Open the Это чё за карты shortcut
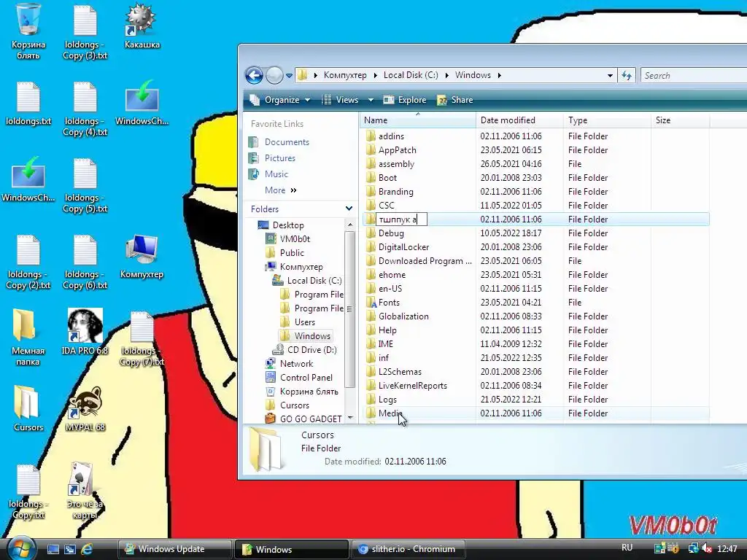Viewport: 747px width, 560px height. click(85, 491)
